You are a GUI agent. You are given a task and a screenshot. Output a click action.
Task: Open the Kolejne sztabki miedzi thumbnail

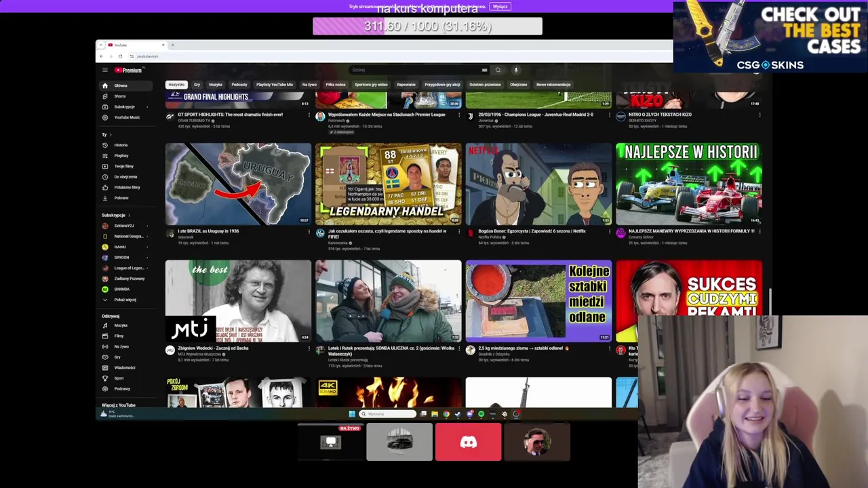(538, 301)
